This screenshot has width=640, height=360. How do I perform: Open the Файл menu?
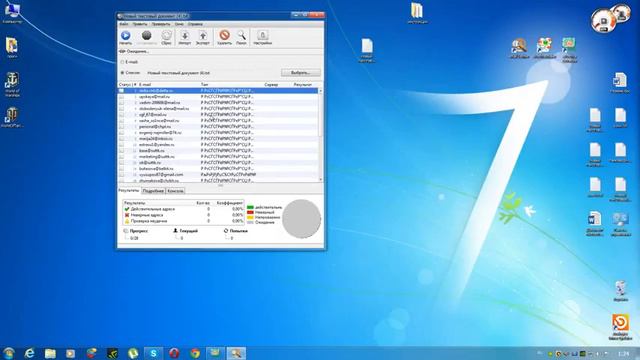[124, 24]
